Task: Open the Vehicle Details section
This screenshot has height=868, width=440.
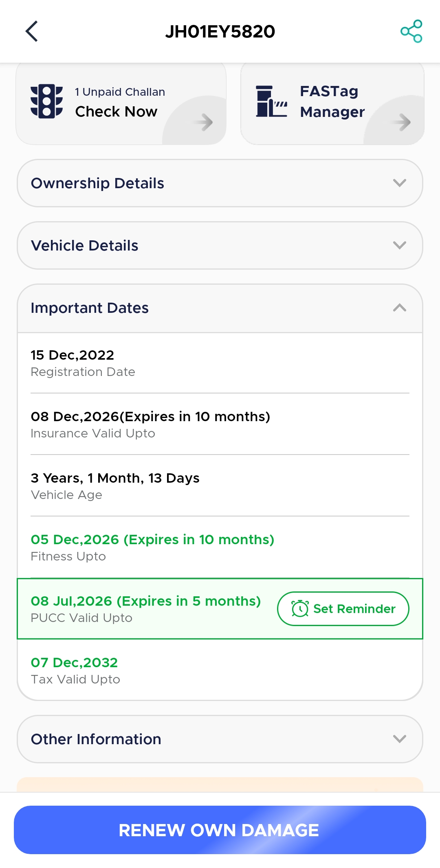Action: [x=220, y=245]
